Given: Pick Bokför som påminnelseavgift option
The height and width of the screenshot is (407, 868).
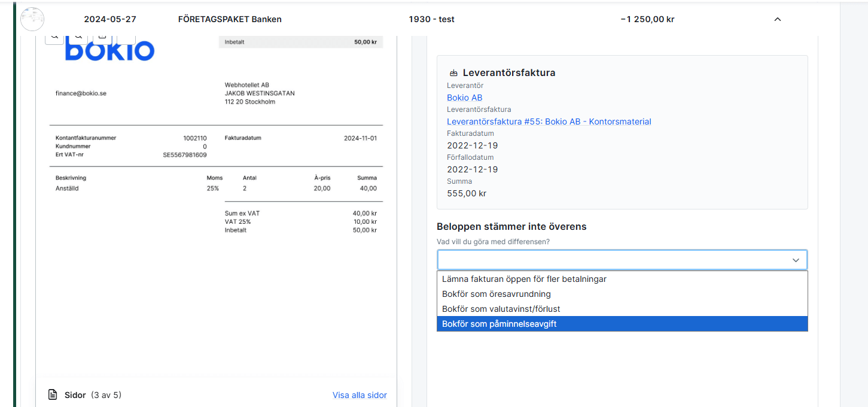Looking at the screenshot, I should click(x=499, y=324).
